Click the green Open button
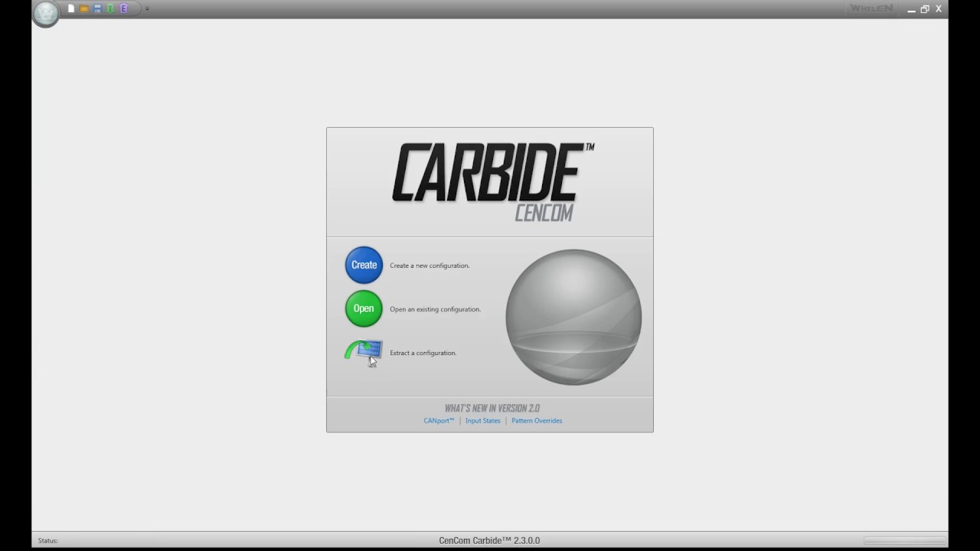 pos(364,308)
